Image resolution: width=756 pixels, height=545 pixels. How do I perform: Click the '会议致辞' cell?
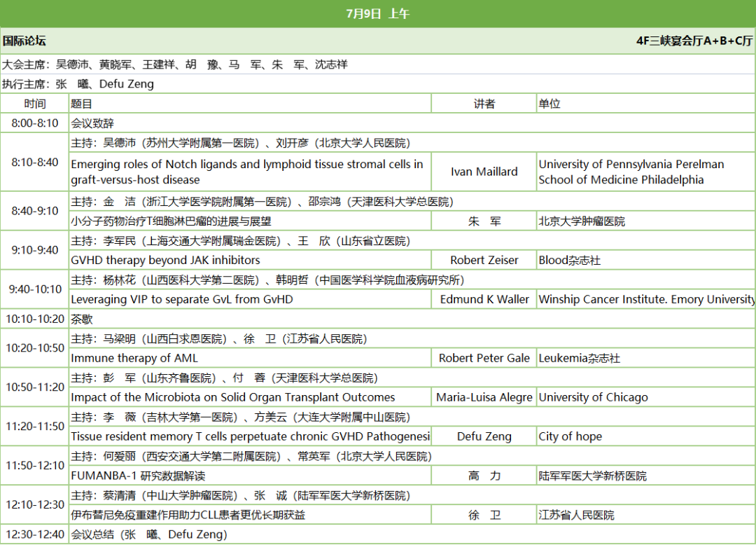[x=412, y=123]
